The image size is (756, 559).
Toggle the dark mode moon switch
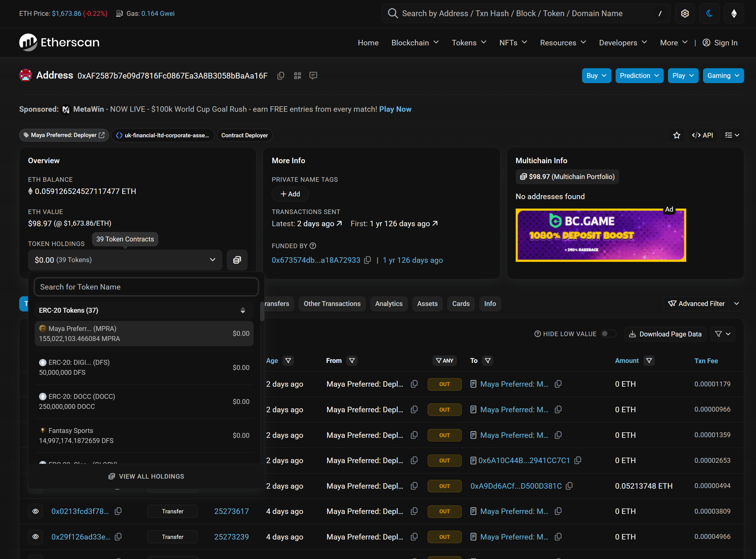coord(709,13)
